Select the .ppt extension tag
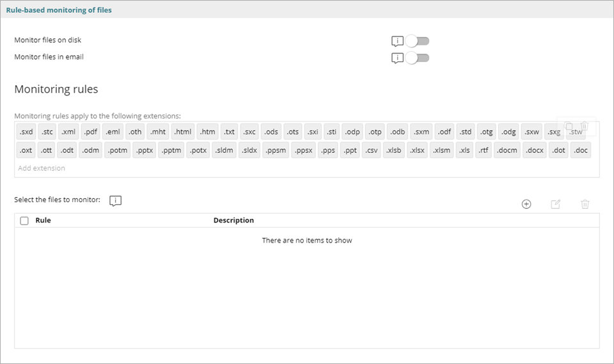 [350, 150]
